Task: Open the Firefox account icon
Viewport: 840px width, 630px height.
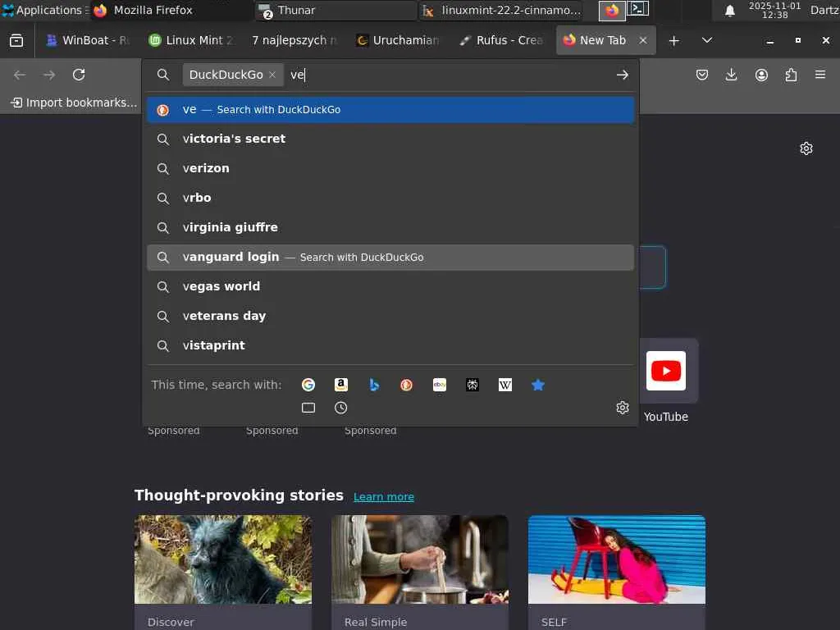Action: coord(761,75)
